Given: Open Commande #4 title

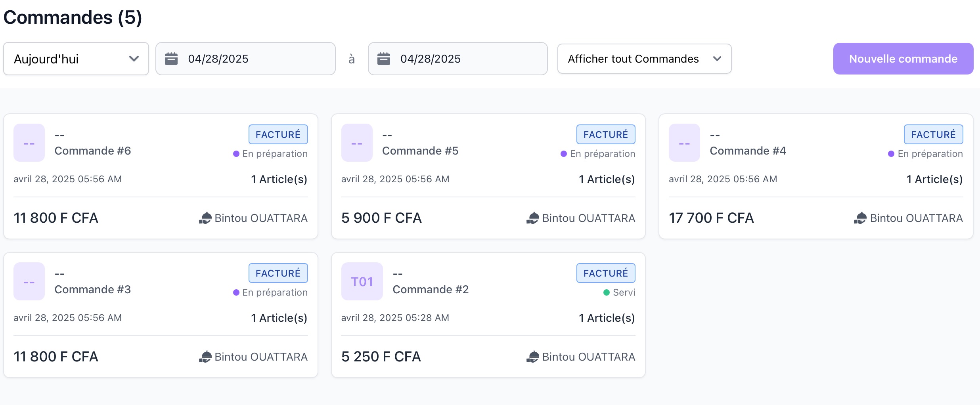Looking at the screenshot, I should click(x=748, y=151).
